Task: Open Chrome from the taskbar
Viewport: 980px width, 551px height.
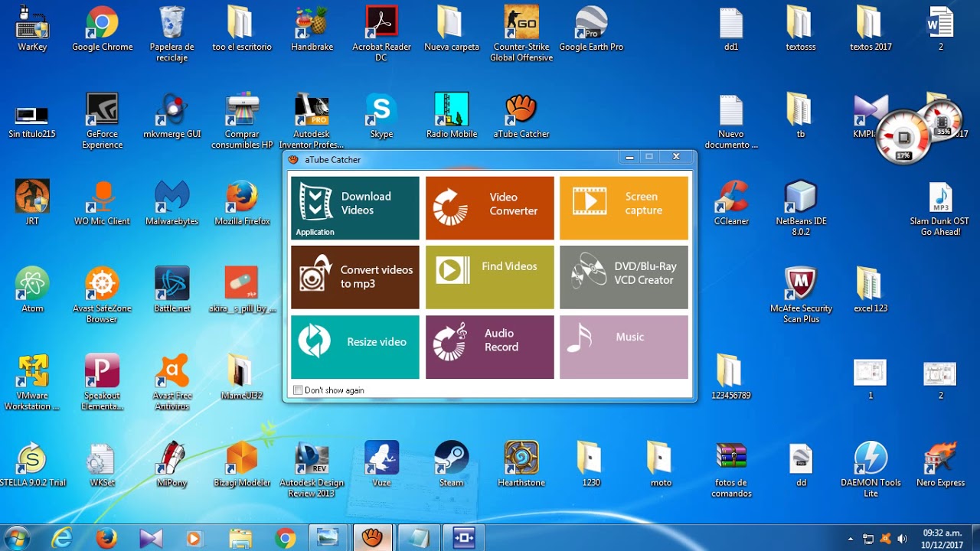Action: tap(285, 538)
